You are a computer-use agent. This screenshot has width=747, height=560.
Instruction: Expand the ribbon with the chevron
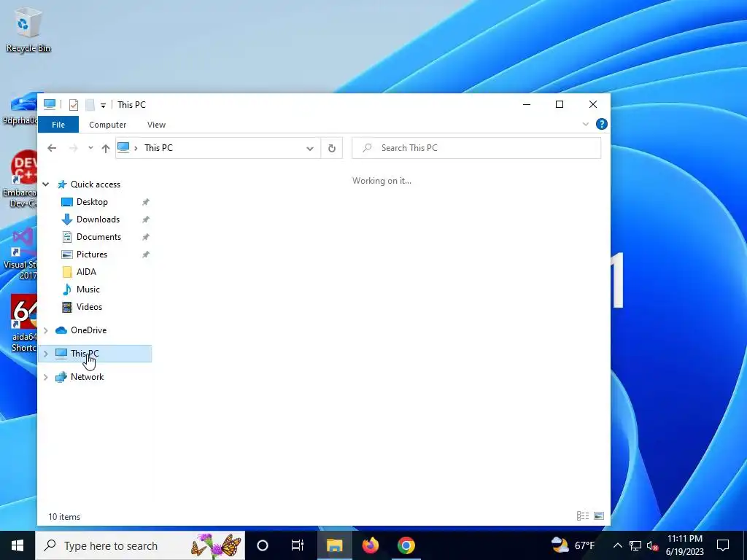(586, 124)
